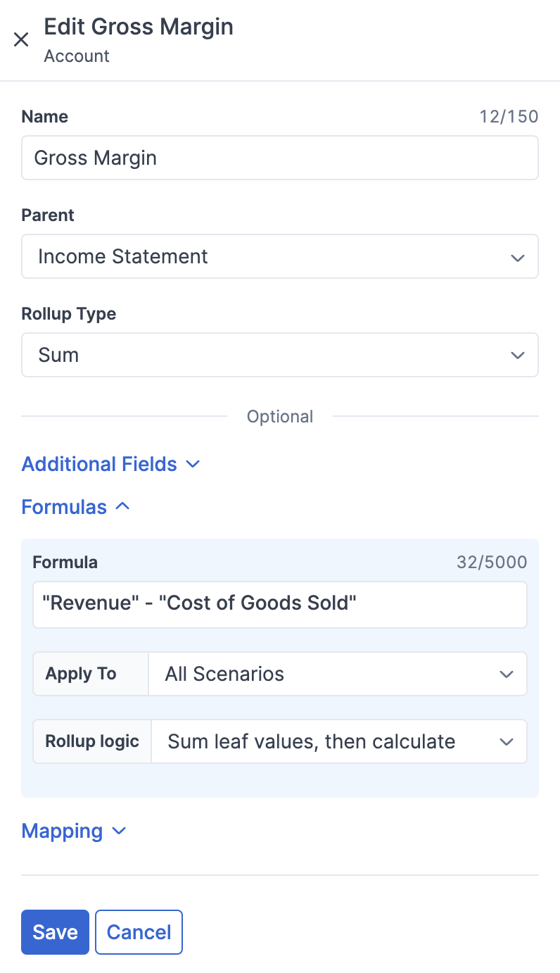Viewport: 560px width, 973px height.
Task: Open the Apply To scenarios dropdown
Action: 338,674
